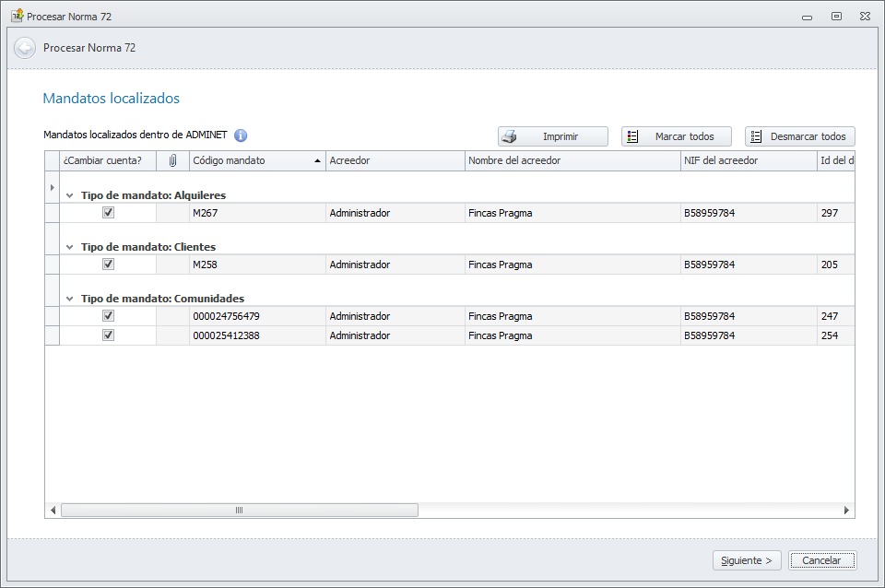This screenshot has height=588, width=885.
Task: Click the horizontal scrollbar right arrow
Action: (x=846, y=510)
